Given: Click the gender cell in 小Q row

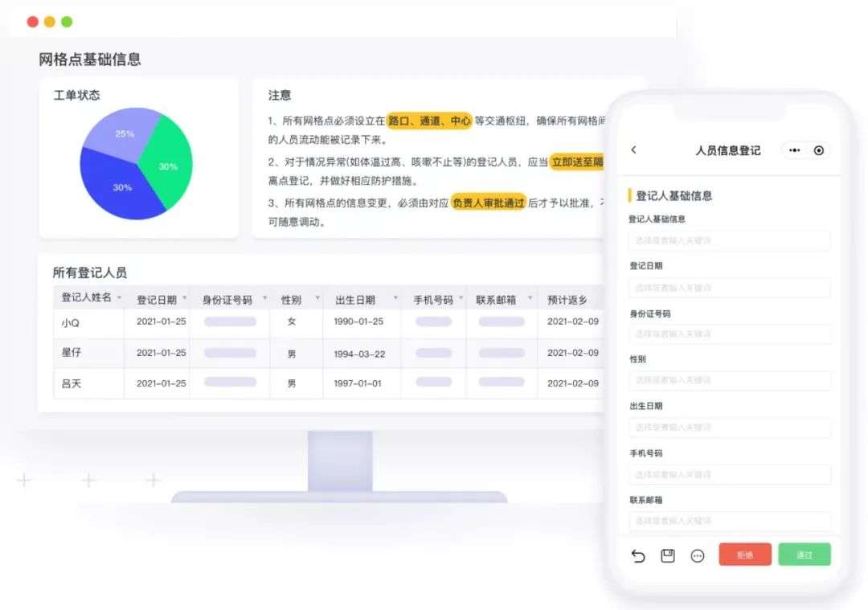Looking at the screenshot, I should (x=292, y=321).
